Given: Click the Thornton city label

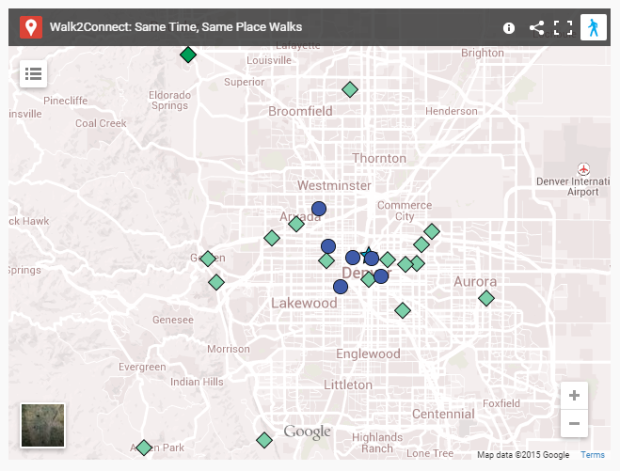Looking at the screenshot, I should click(x=379, y=159).
